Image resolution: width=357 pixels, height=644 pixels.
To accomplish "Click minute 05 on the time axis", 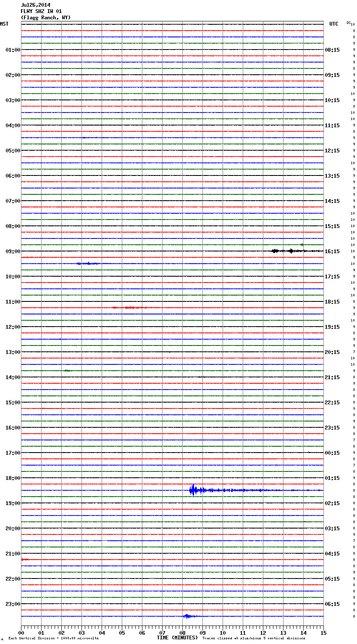I will pyautogui.click(x=122, y=633).
